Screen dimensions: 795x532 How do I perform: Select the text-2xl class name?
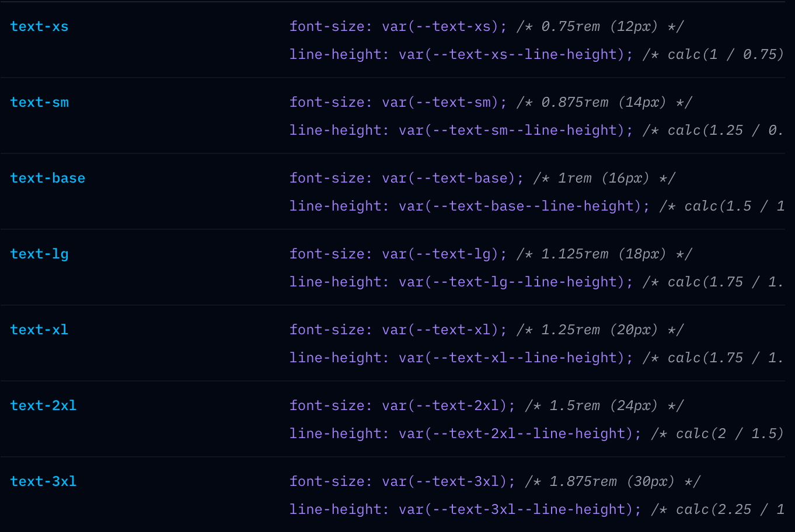43,405
